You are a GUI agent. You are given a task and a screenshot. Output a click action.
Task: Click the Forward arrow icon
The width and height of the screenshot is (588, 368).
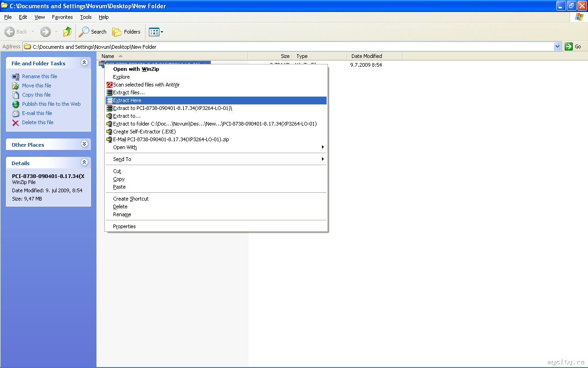coord(45,32)
